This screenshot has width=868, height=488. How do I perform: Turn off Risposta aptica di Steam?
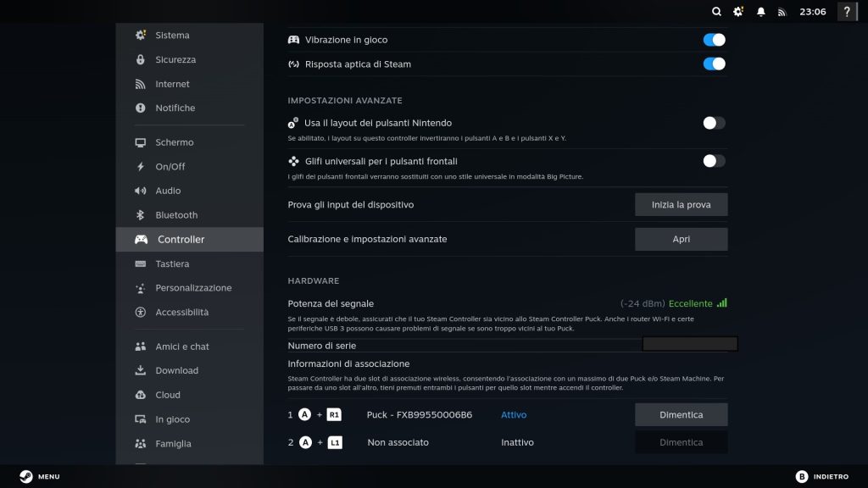click(x=714, y=64)
